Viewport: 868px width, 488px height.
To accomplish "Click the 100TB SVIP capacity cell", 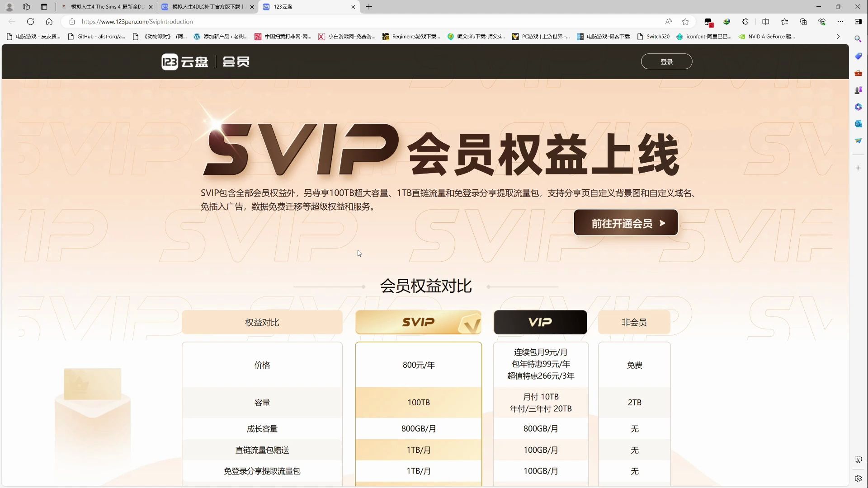I will click(418, 402).
